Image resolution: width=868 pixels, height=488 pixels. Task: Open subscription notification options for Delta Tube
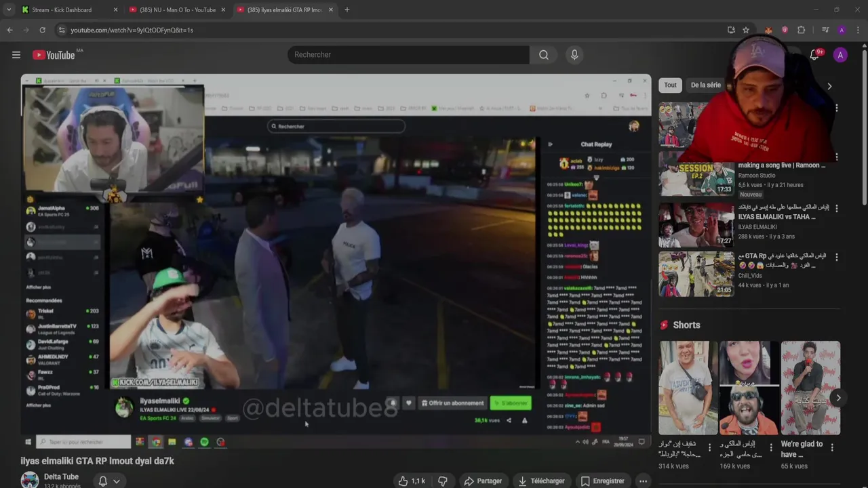coord(109,481)
